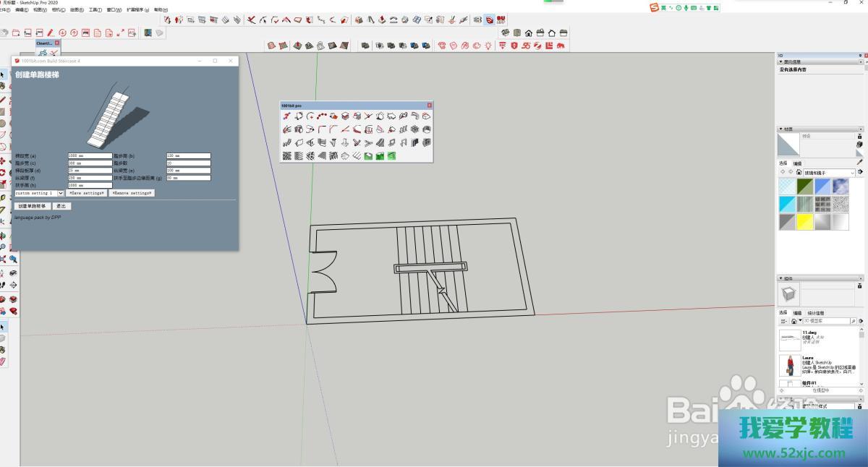Click the 梯段宽 (a) input field
Image resolution: width=868 pixels, height=467 pixels.
90,155
